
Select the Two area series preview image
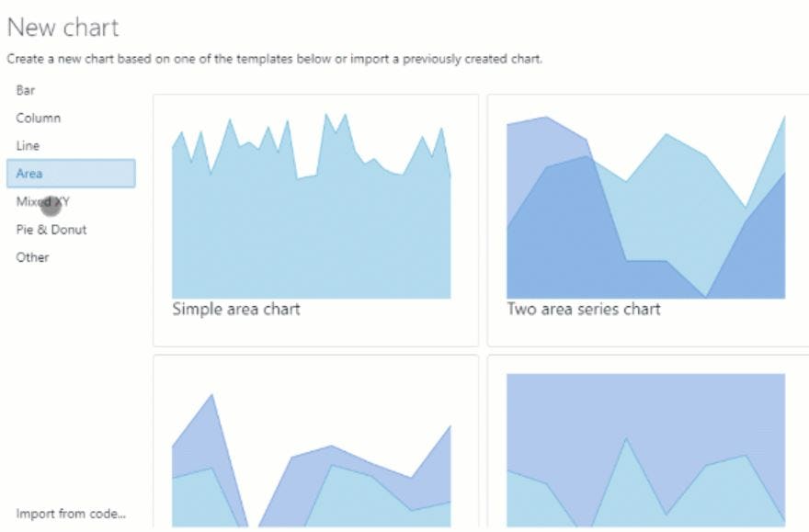(x=649, y=198)
